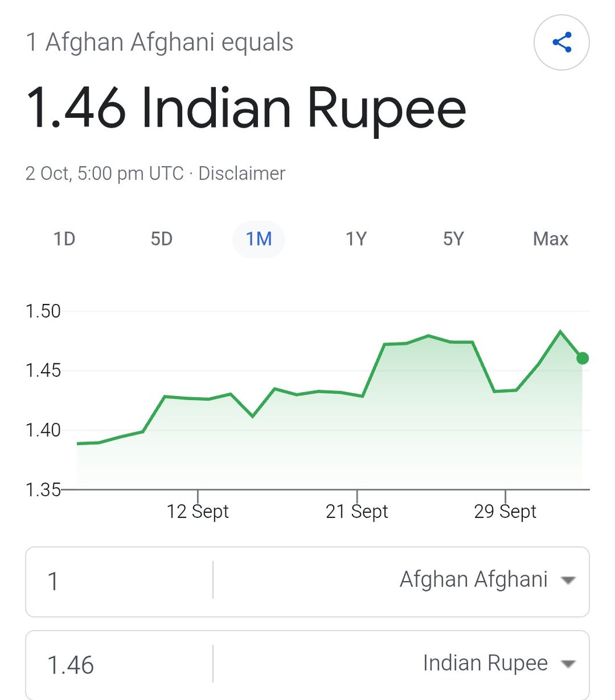Switch to the 5D range tab
This screenshot has height=700, width=615.
(162, 239)
